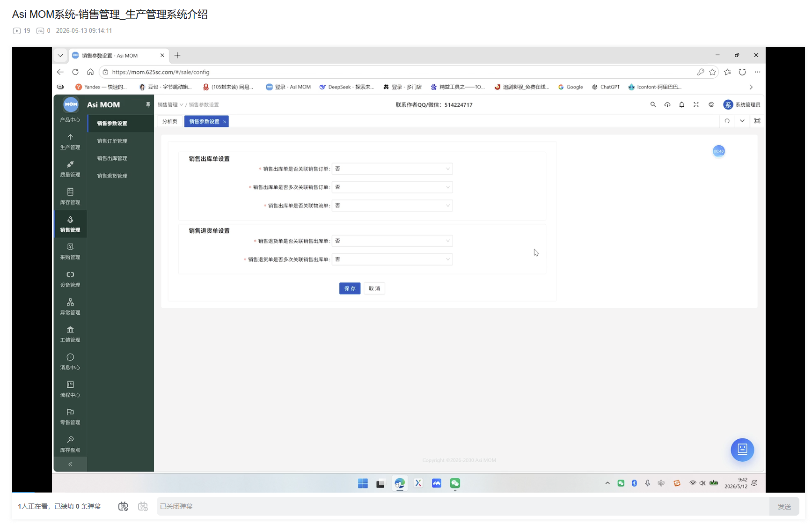Open the 库存盘点 sidebar module
The height and width of the screenshot is (525, 812).
coord(70,444)
